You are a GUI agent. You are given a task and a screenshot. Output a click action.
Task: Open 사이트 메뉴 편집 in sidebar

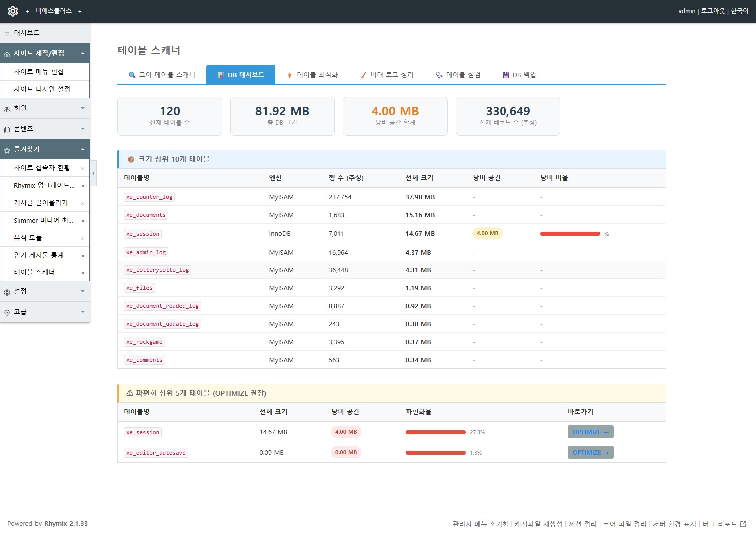(45, 72)
